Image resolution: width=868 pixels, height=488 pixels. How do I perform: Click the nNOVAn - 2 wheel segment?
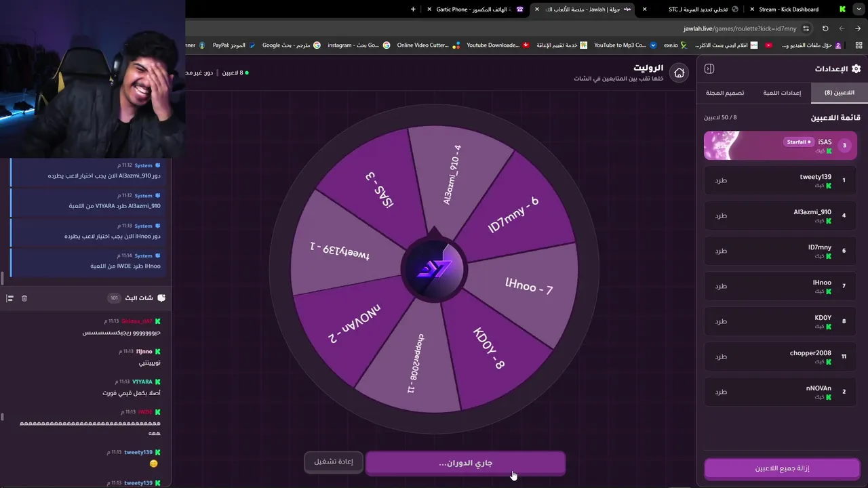point(355,323)
